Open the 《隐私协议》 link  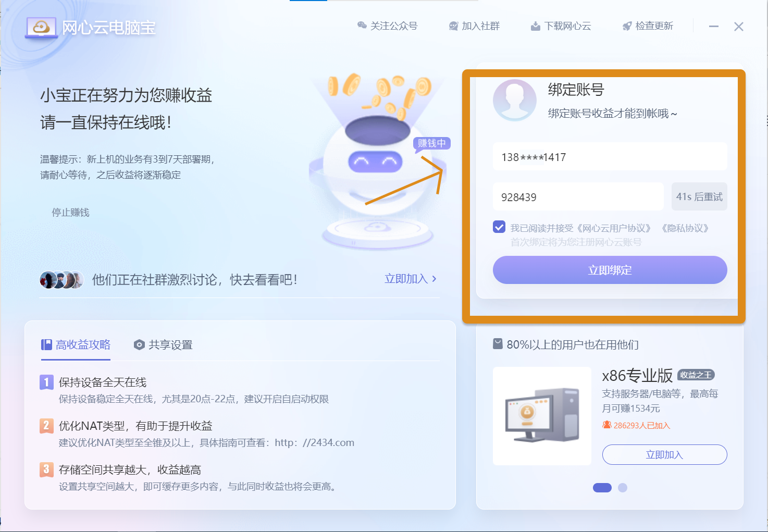point(685,228)
